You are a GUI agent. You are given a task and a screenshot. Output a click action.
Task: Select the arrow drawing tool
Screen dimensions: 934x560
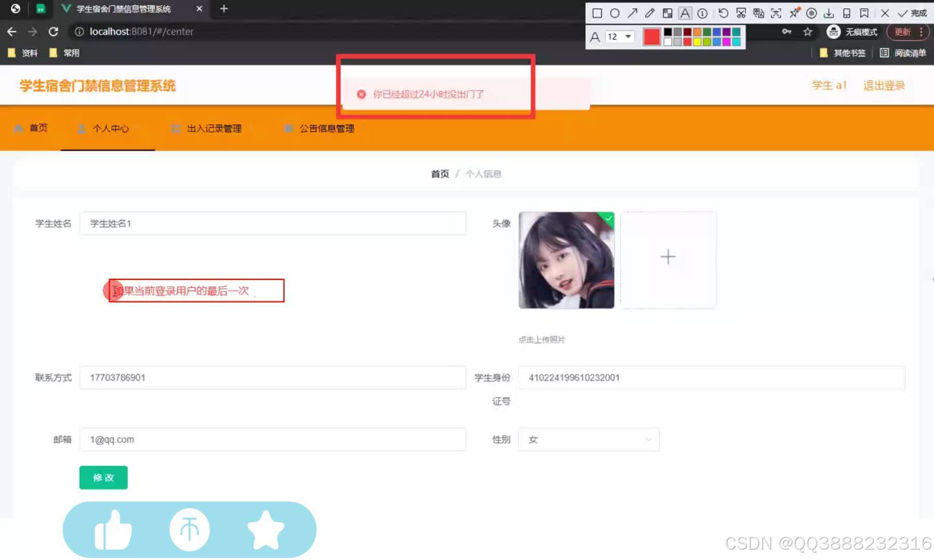pos(633,13)
